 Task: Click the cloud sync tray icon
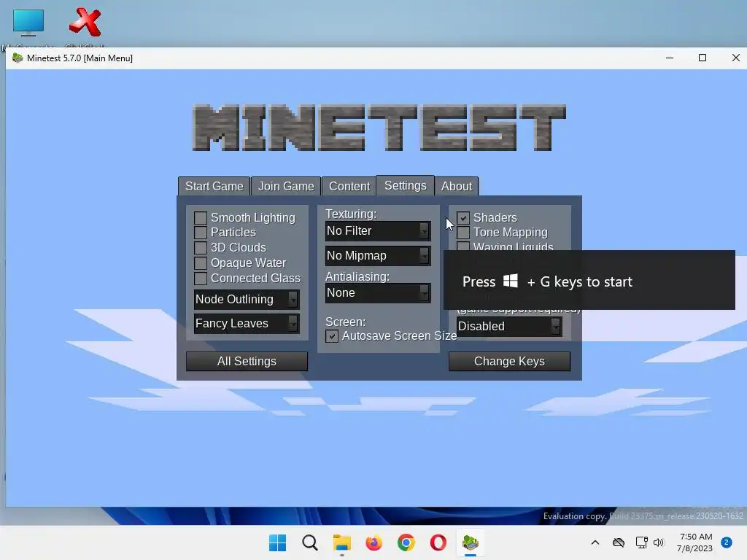619,542
